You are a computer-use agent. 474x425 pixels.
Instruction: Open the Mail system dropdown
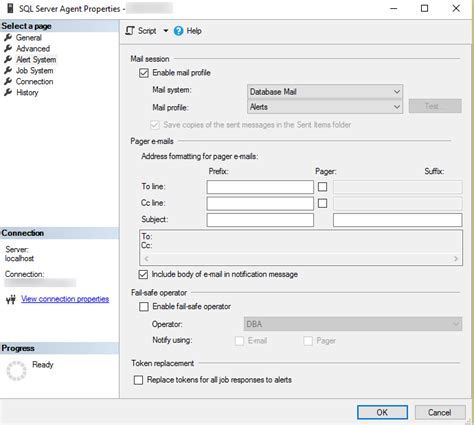point(325,92)
